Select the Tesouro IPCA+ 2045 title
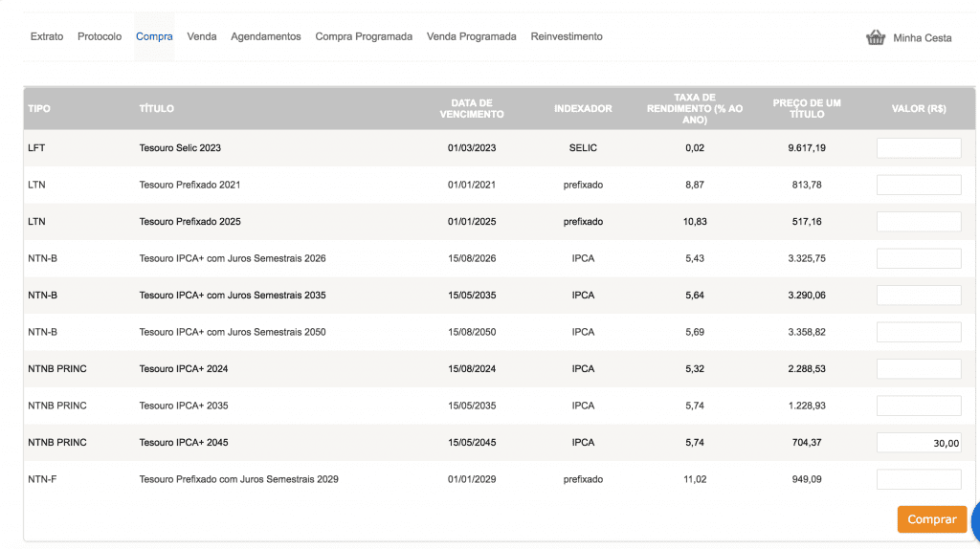 [x=183, y=443]
